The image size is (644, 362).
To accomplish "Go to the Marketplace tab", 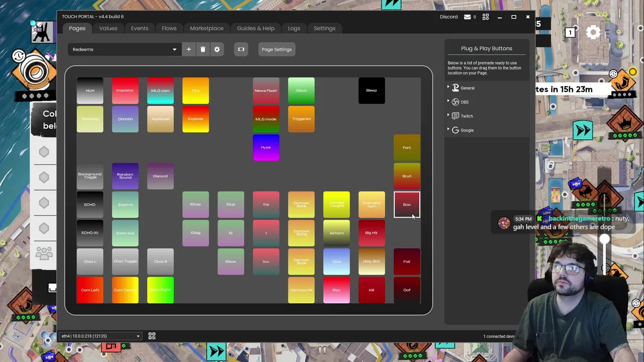I will (207, 28).
